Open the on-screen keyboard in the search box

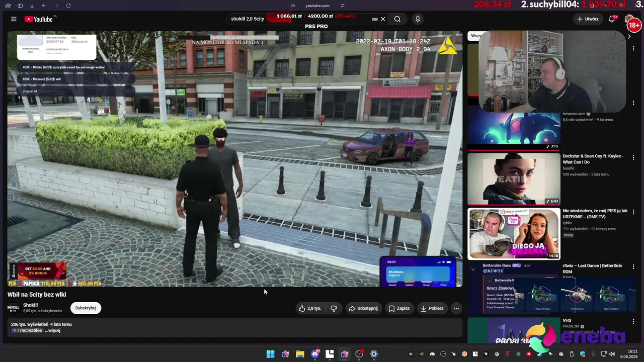tap(374, 19)
